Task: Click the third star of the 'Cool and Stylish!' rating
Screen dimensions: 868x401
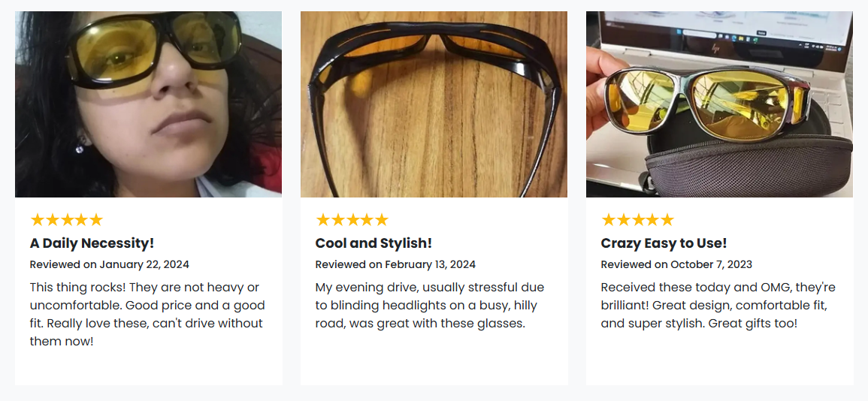Action: (352, 220)
